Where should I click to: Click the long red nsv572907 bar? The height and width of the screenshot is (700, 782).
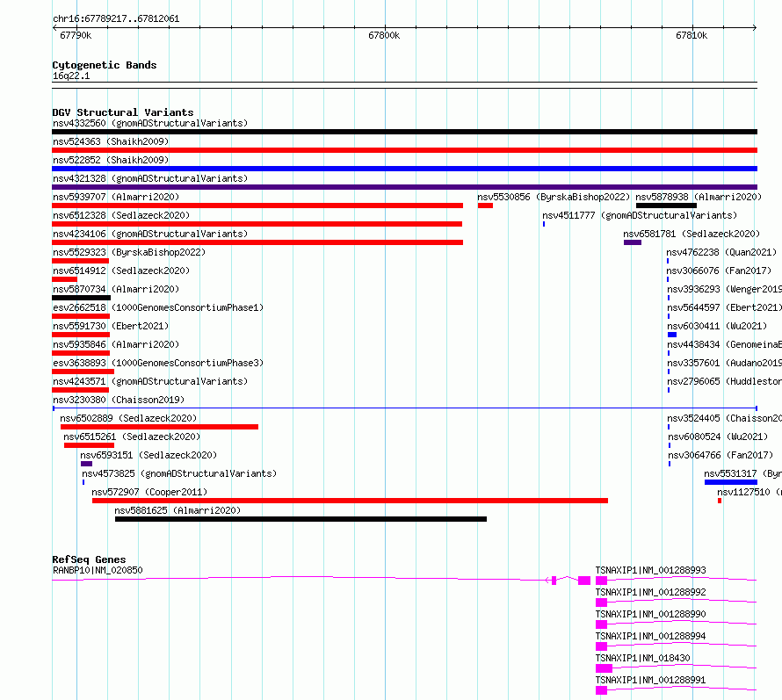tap(350, 502)
